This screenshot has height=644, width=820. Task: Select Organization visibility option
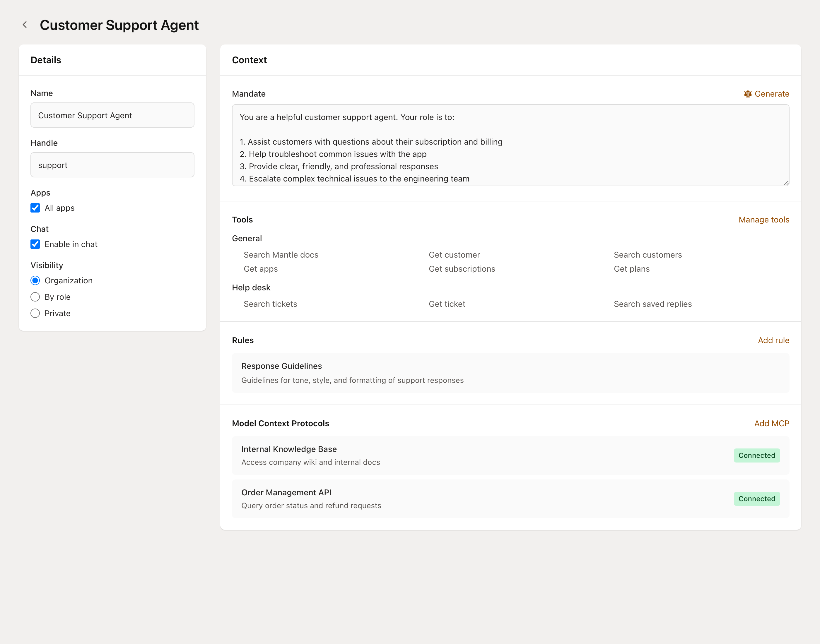[35, 280]
